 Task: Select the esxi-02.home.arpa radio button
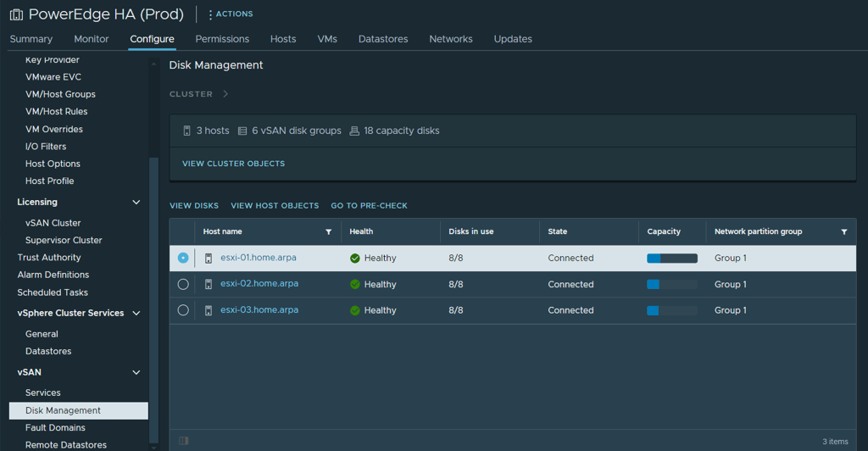[183, 285]
